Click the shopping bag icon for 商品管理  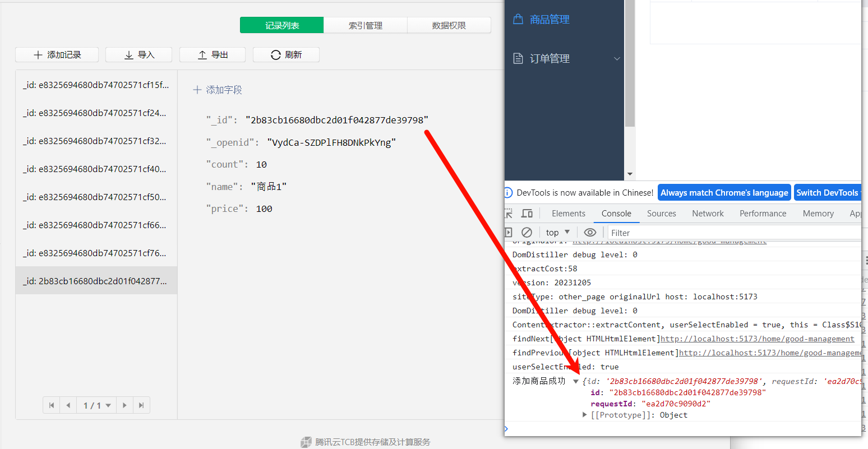coord(518,20)
